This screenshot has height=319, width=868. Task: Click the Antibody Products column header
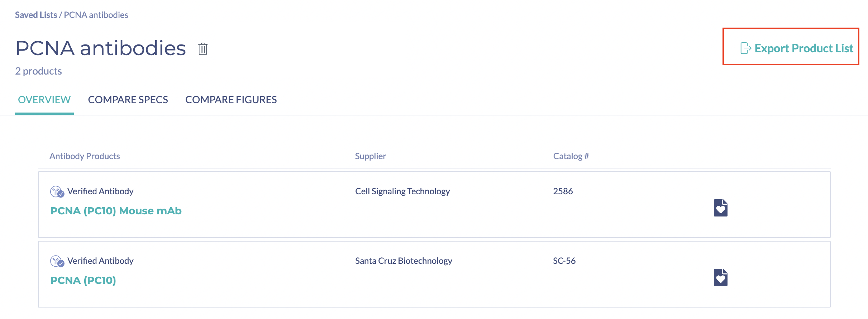tap(85, 156)
